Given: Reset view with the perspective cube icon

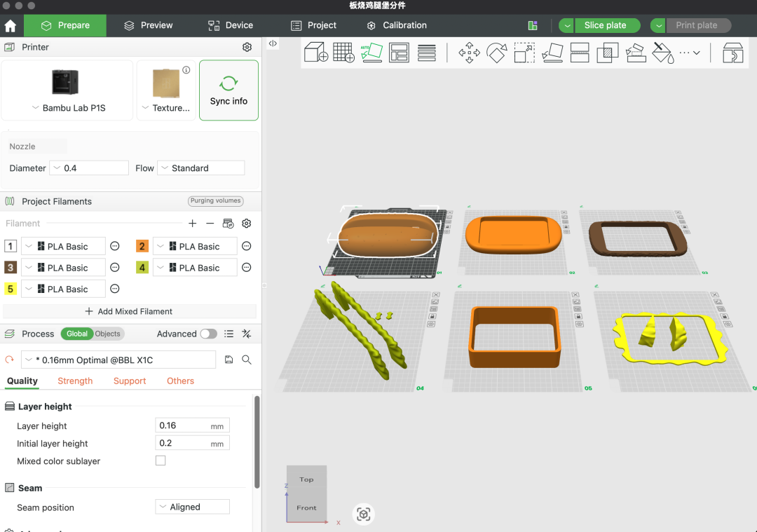Looking at the screenshot, I should 364,514.
